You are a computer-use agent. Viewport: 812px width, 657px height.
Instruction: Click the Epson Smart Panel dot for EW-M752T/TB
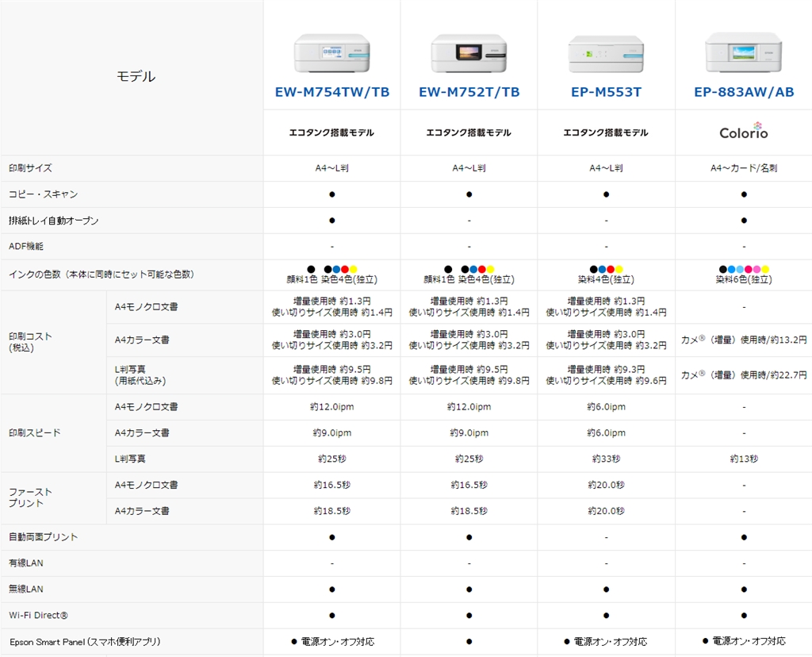click(x=469, y=641)
